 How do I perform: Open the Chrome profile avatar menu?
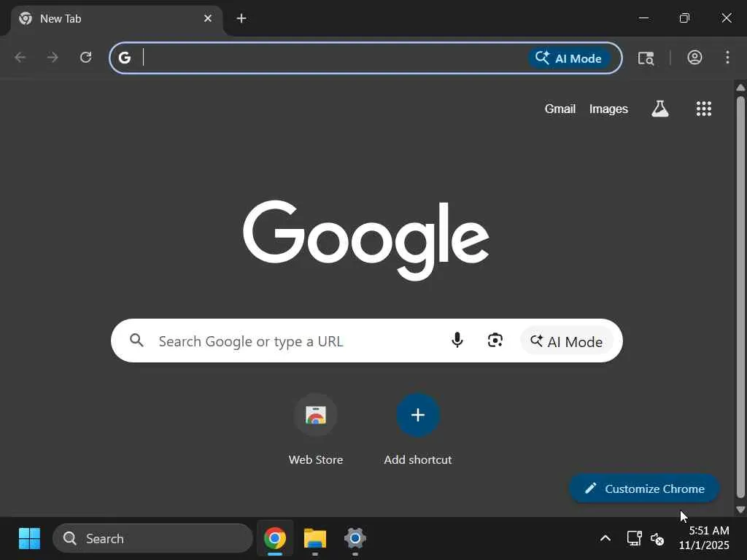pos(694,58)
